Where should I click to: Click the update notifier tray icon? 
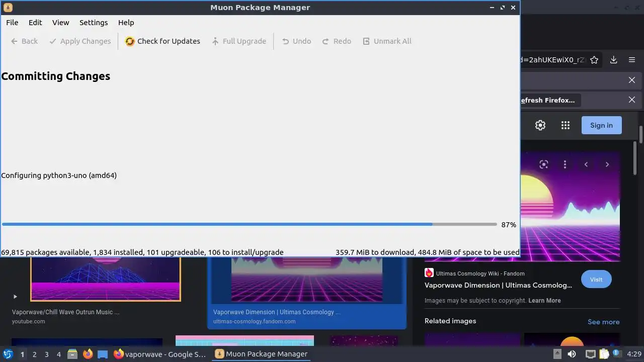point(616,354)
